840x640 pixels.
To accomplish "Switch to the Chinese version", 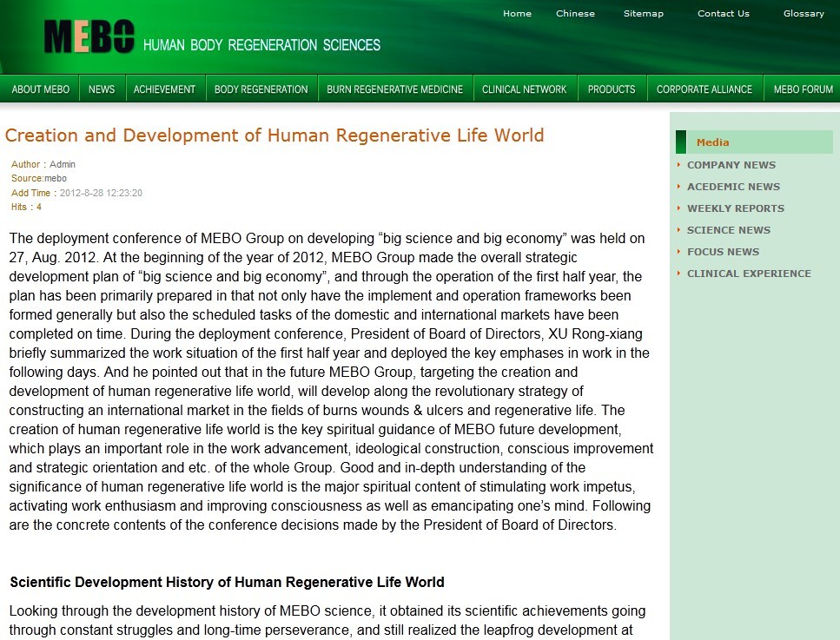I will [575, 13].
